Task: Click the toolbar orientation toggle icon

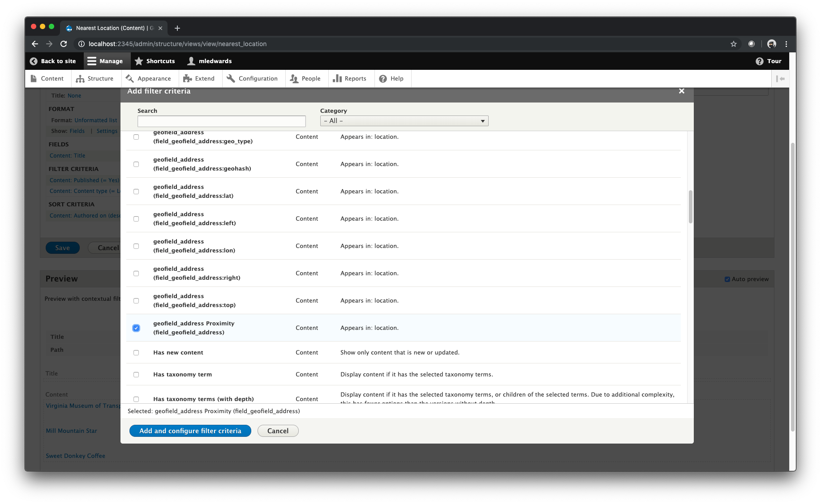Action: click(780, 79)
